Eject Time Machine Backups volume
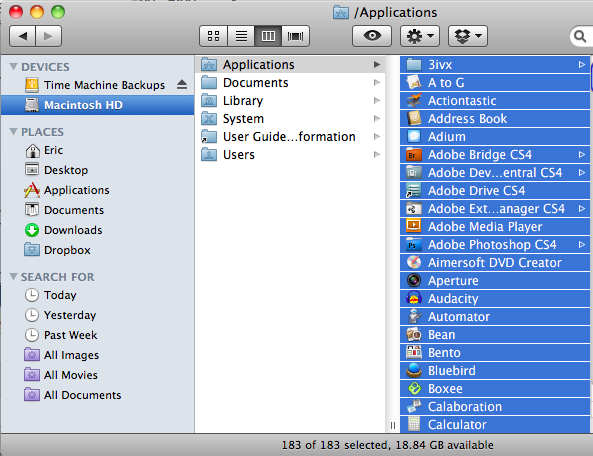The height and width of the screenshot is (456, 593). click(x=182, y=85)
